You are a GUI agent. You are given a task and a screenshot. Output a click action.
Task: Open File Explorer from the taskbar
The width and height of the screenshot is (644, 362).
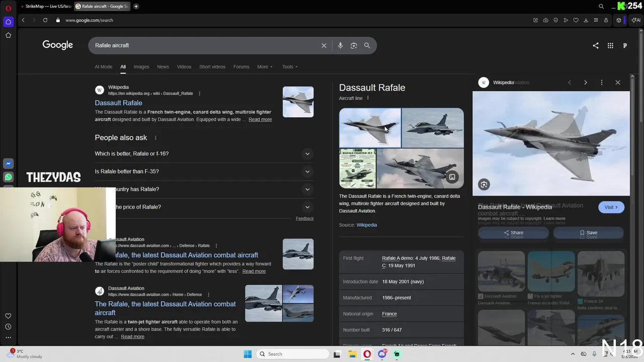[352, 354]
